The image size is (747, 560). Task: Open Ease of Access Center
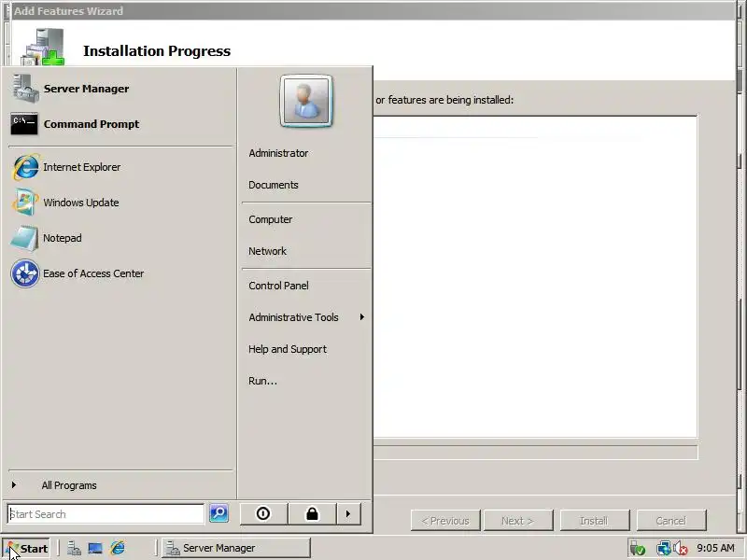coord(78,273)
